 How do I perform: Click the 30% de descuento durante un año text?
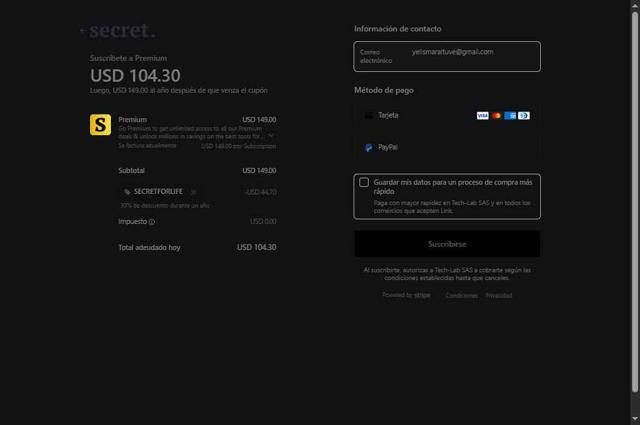(x=165, y=205)
